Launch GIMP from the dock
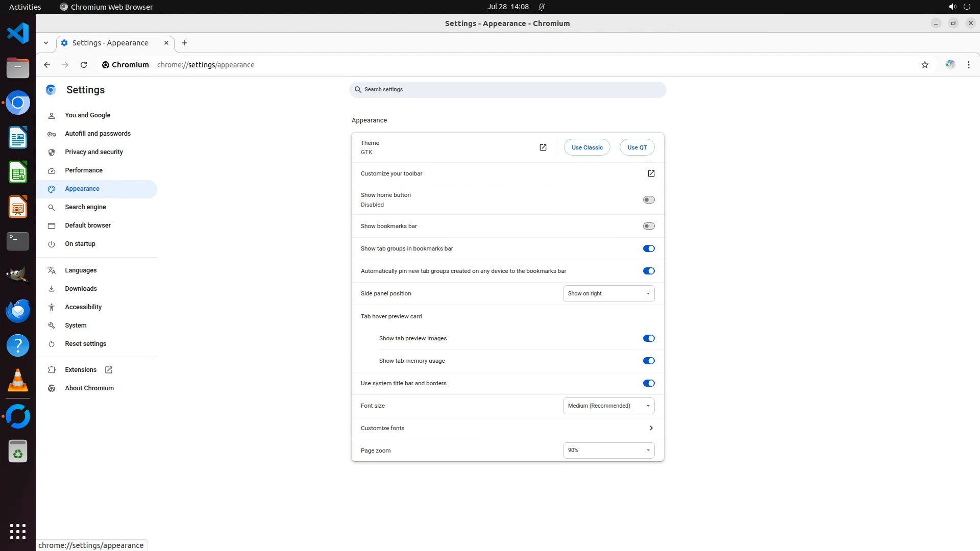This screenshot has height=551, width=980. pyautogui.click(x=18, y=275)
